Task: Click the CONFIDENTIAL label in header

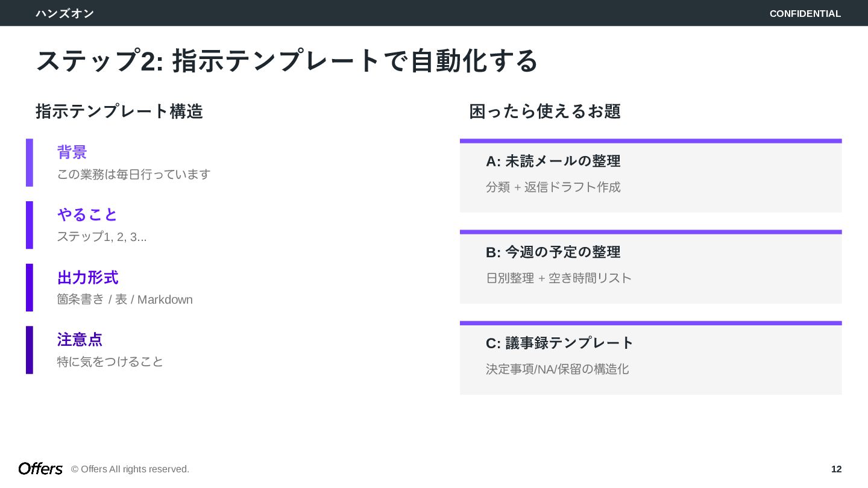Action: [805, 14]
